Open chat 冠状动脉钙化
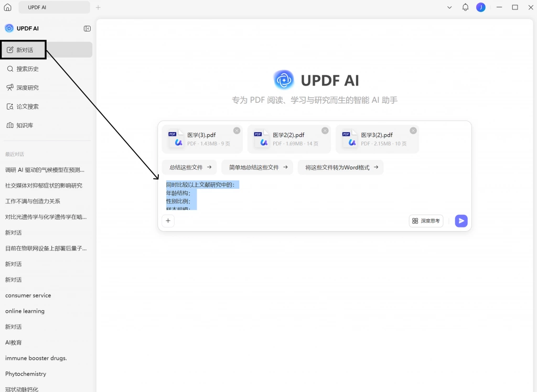 22,389
